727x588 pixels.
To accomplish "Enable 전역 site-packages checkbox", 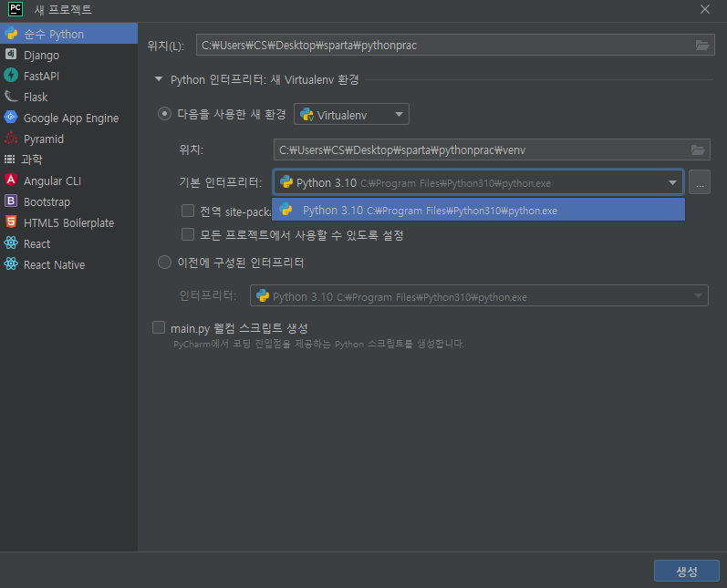I will coord(188,211).
